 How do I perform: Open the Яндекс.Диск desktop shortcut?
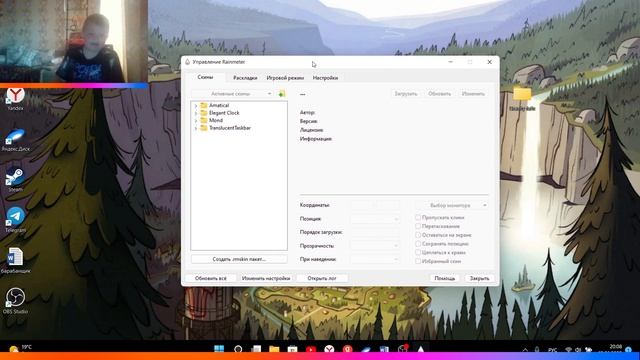(15, 140)
